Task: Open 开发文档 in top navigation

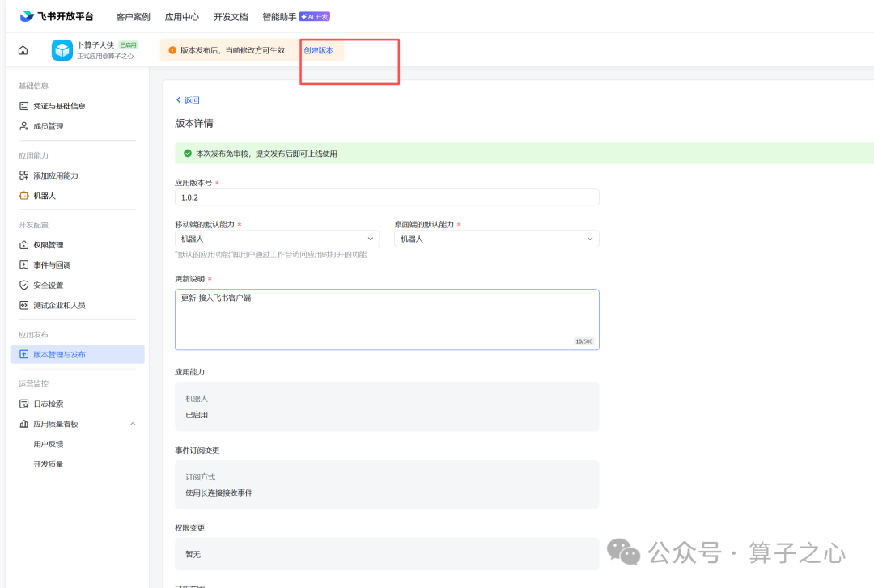Action: pyautogui.click(x=231, y=17)
